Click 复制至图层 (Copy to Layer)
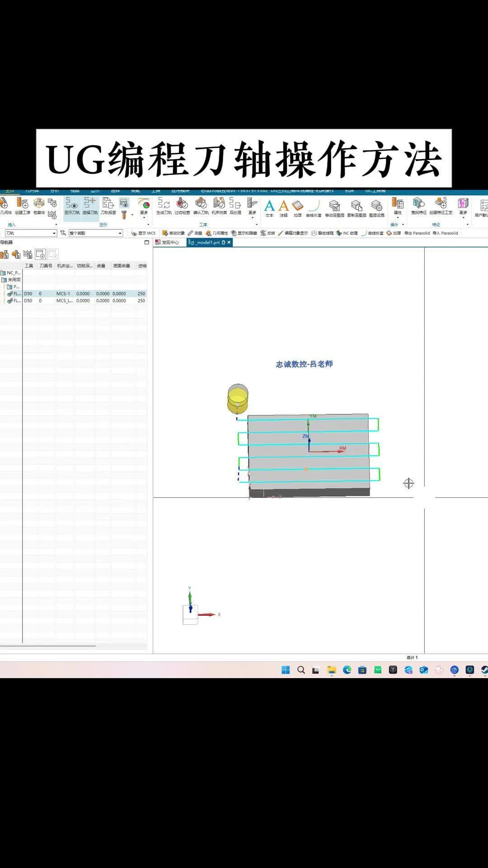The width and height of the screenshot is (488, 868). (x=357, y=208)
